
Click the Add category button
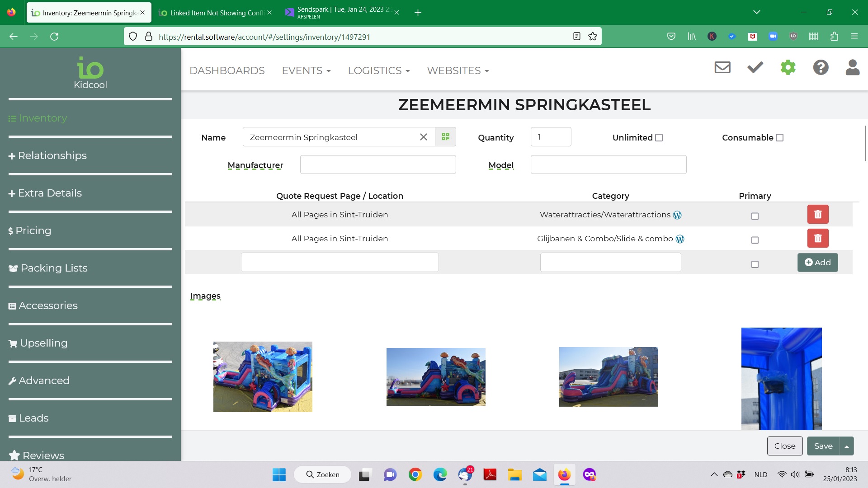coord(817,263)
